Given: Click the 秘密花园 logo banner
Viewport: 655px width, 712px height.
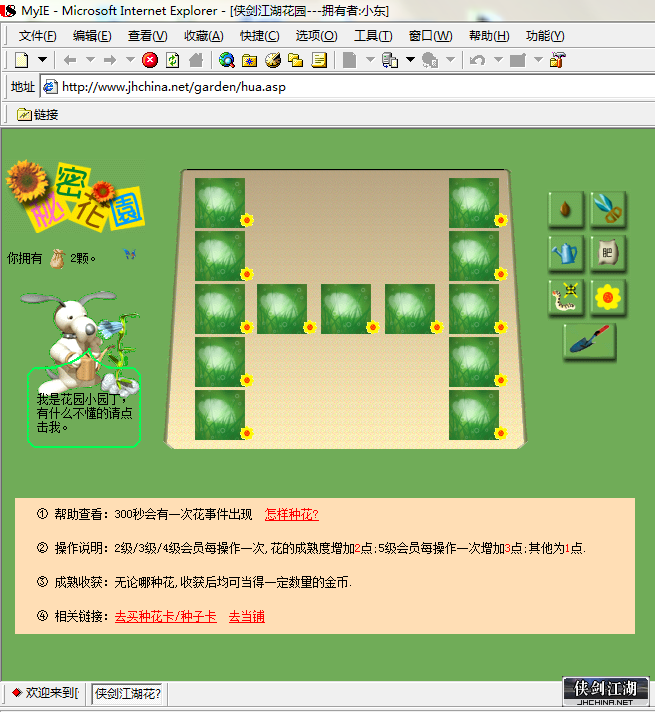Looking at the screenshot, I should click(75, 196).
